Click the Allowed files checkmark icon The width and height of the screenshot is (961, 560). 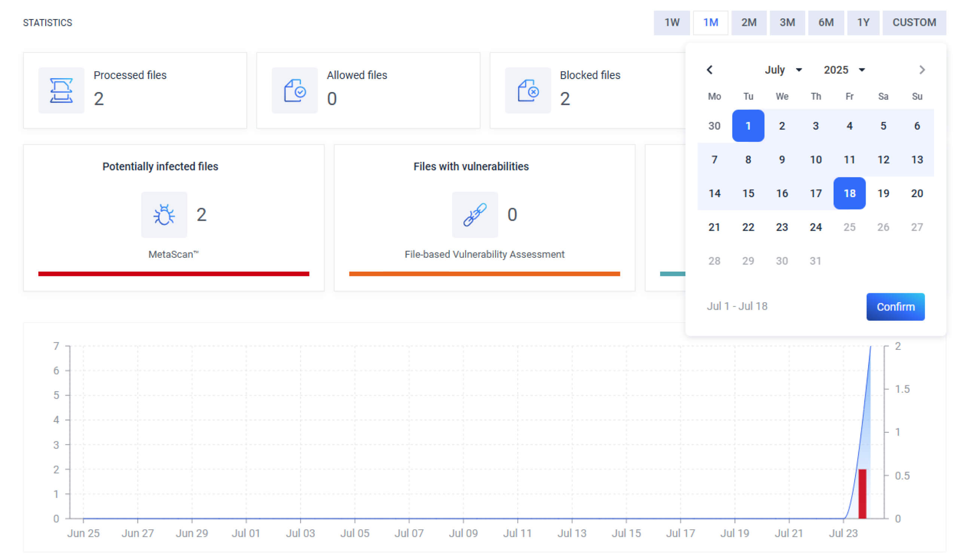pos(295,91)
